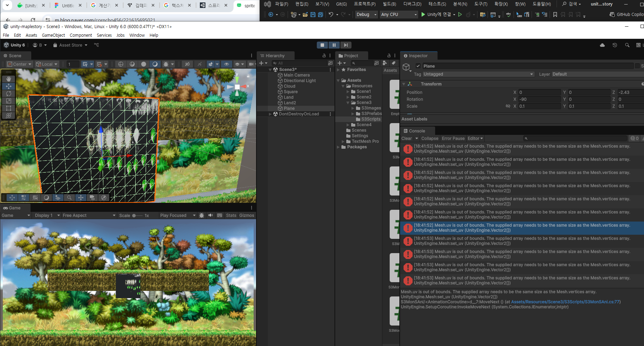This screenshot has width=644, height=346.
Task: Click the bookmark icon in Visual Studio toolbar
Action: tap(555, 15)
